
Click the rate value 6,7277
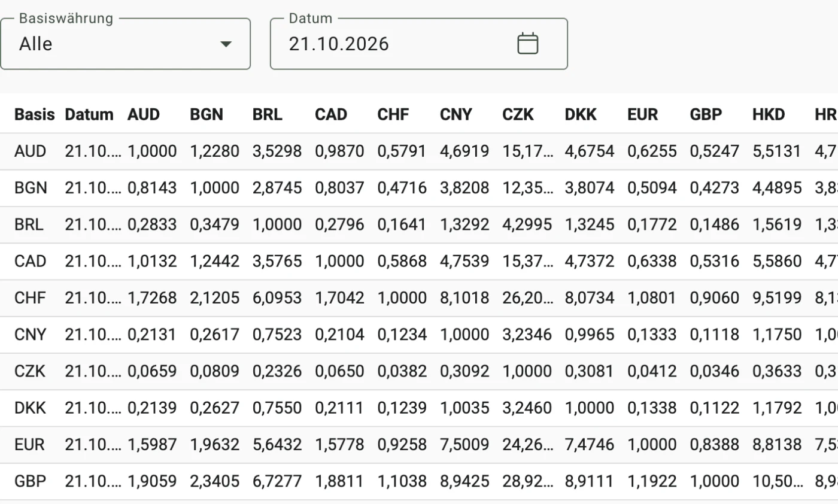[277, 481]
